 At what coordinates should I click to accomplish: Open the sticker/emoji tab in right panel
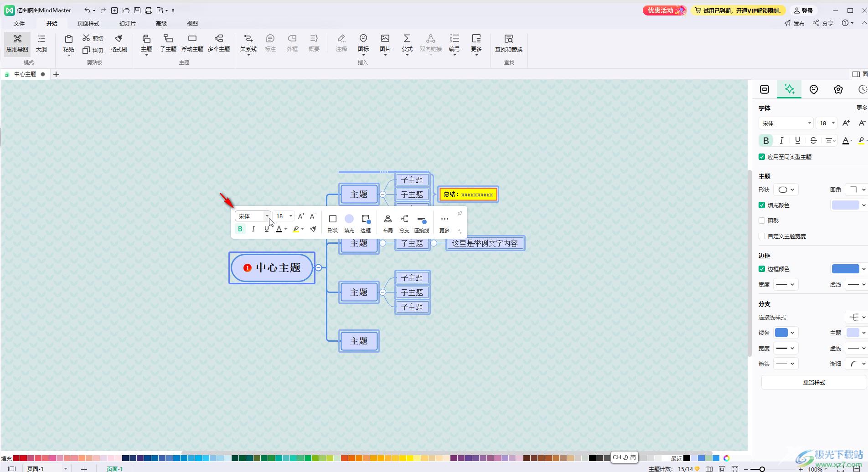814,89
